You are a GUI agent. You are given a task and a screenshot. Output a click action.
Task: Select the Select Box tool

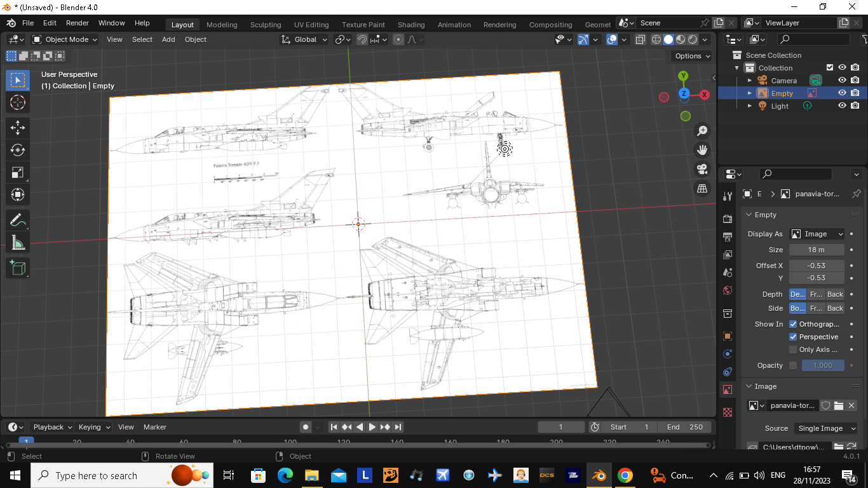pyautogui.click(x=18, y=80)
